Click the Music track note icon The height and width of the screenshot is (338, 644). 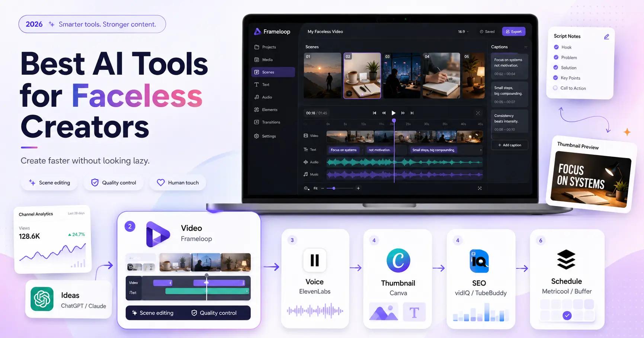306,174
